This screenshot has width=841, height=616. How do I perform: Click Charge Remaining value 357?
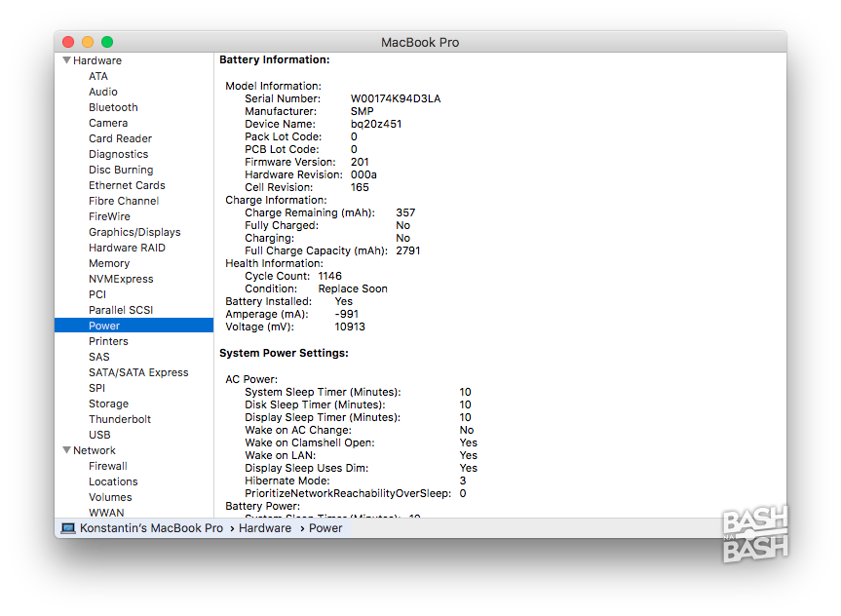click(405, 212)
